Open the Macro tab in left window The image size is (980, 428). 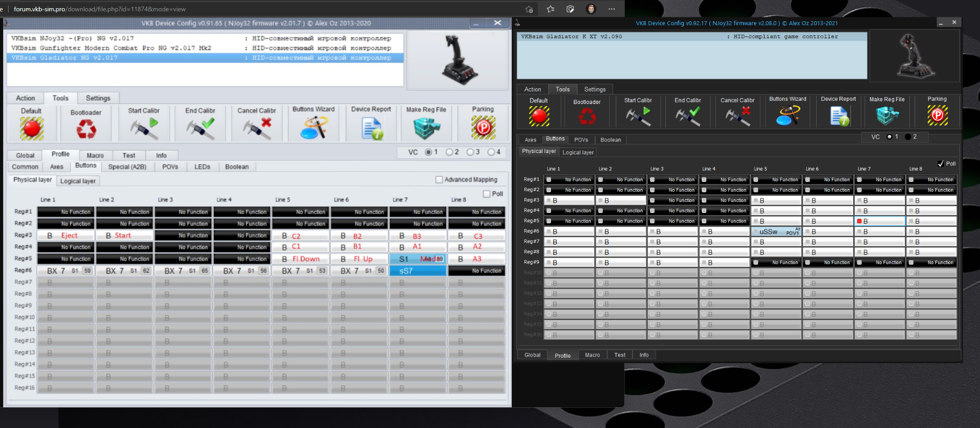click(x=95, y=155)
